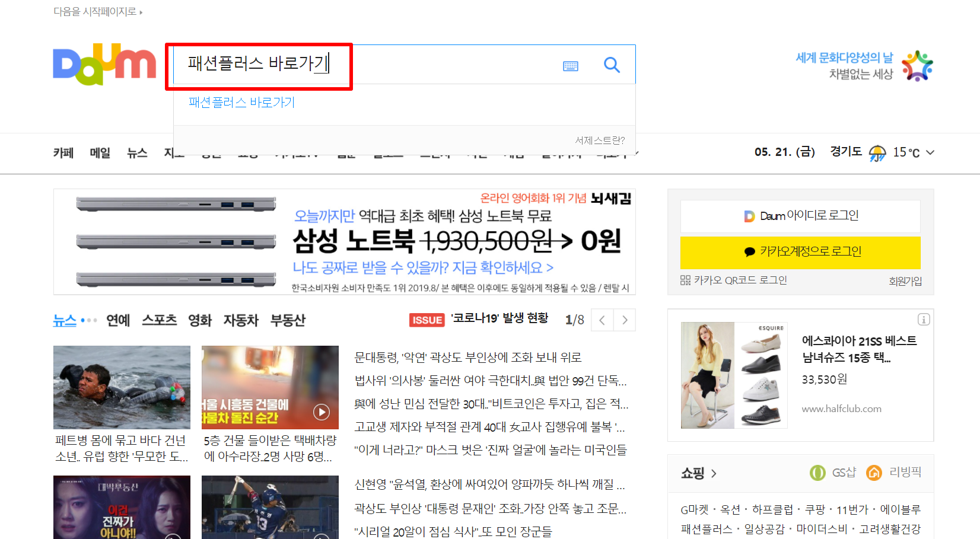Click 다음을 시작페이지로 link
The image size is (980, 539).
tap(98, 11)
